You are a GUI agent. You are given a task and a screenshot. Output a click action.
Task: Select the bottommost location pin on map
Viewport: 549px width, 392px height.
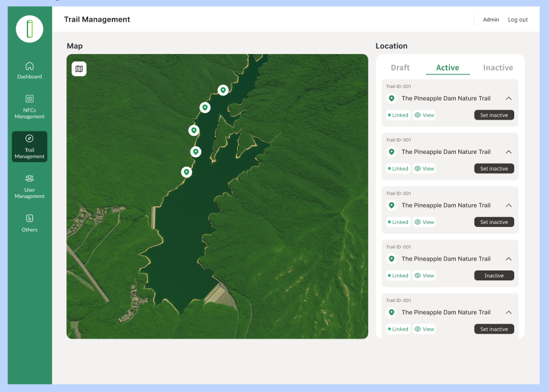(x=186, y=172)
